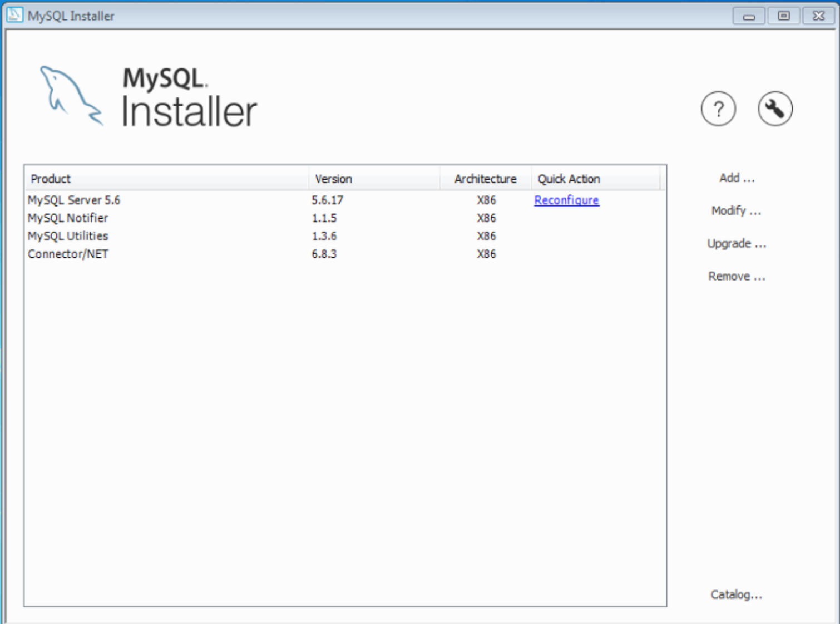Image resolution: width=840 pixels, height=624 pixels.
Task: Open the Reconfigure quick action link
Action: click(x=566, y=200)
